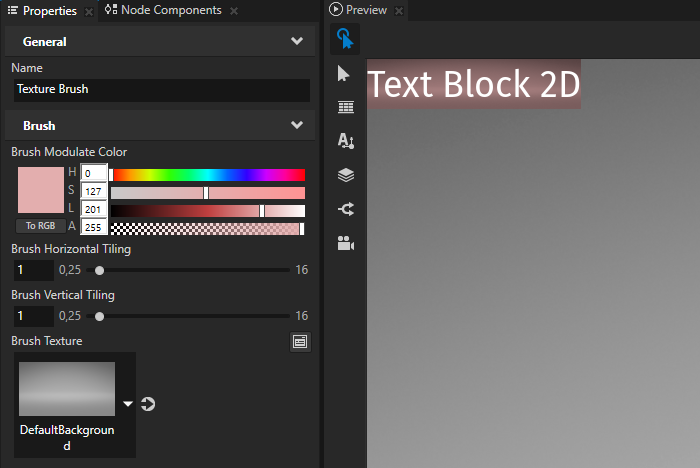This screenshot has width=700, height=468.
Task: Select the Interact tool in Preview toolbar
Action: click(345, 39)
